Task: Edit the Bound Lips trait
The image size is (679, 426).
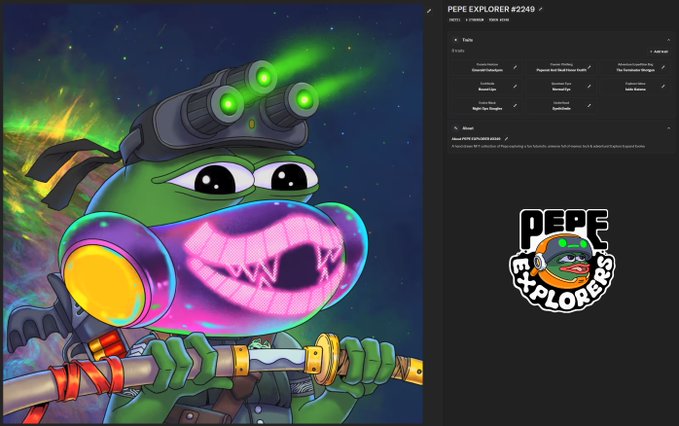Action: (x=515, y=87)
